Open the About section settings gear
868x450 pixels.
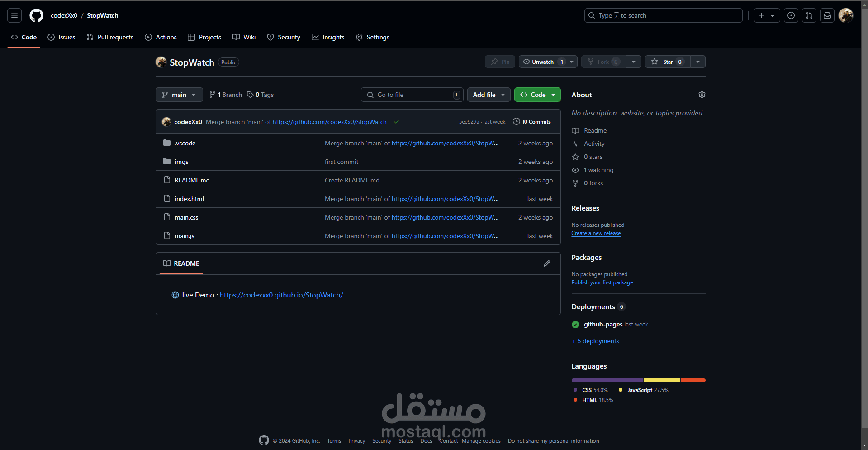702,95
